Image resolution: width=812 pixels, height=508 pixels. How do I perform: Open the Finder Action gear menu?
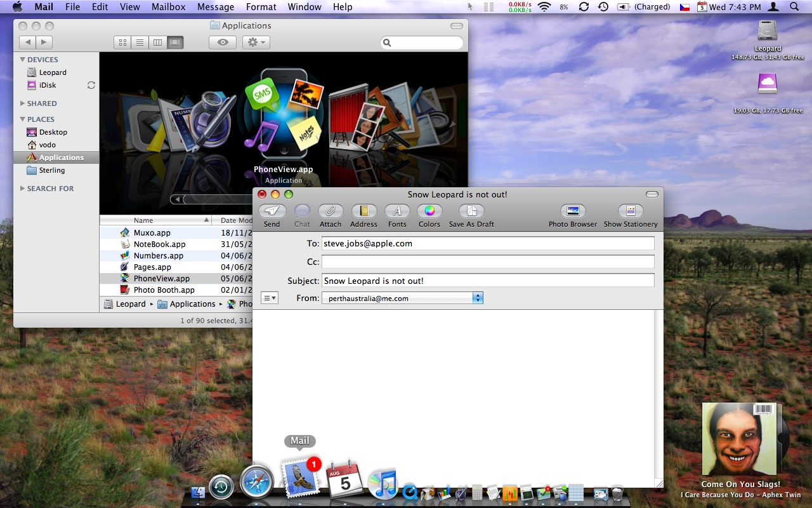click(x=256, y=43)
